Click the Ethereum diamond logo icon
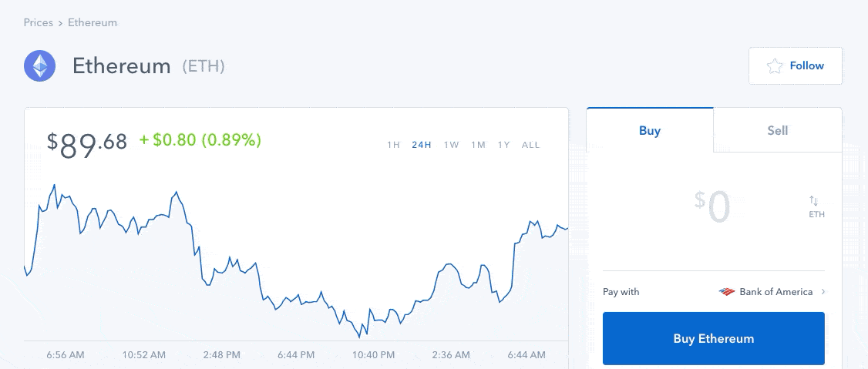Image resolution: width=868 pixels, height=369 pixels. click(x=39, y=65)
